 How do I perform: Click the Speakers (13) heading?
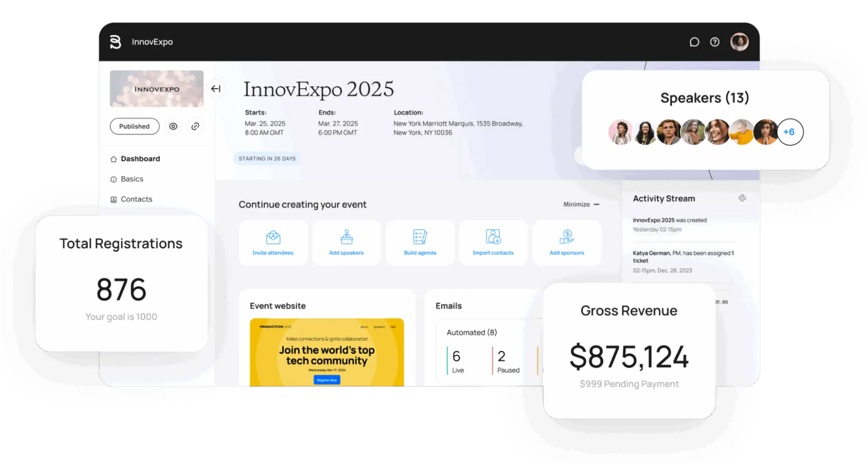pyautogui.click(x=704, y=98)
